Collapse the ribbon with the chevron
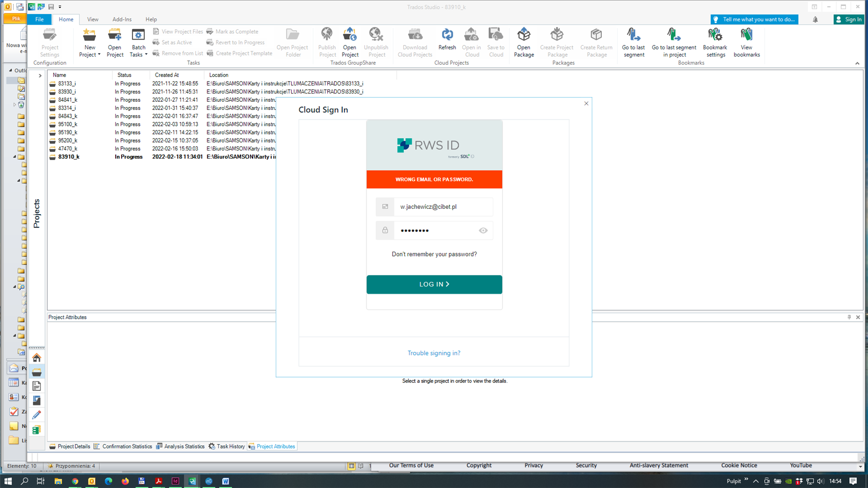Screen dimensions: 868x488 click(857, 63)
